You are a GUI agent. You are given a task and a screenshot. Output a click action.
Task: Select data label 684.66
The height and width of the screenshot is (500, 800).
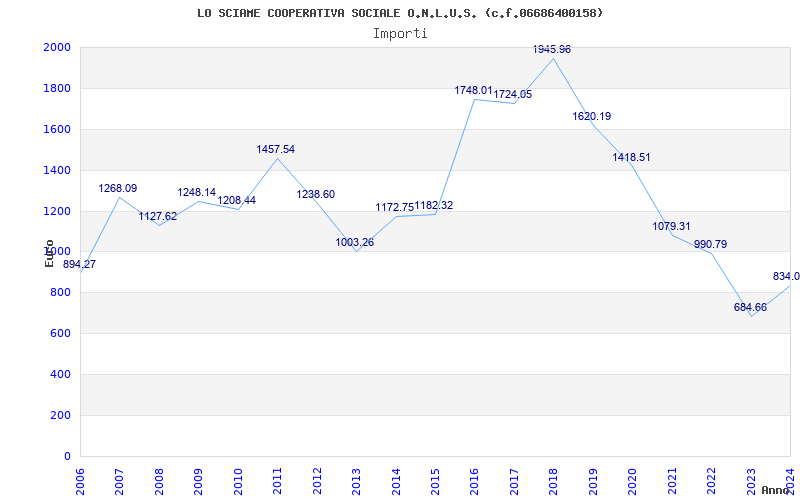click(751, 307)
